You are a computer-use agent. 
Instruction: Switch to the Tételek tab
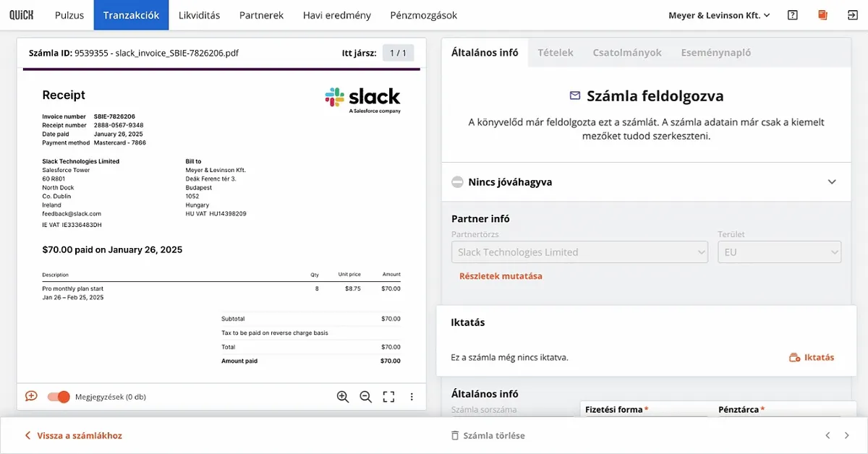556,53
